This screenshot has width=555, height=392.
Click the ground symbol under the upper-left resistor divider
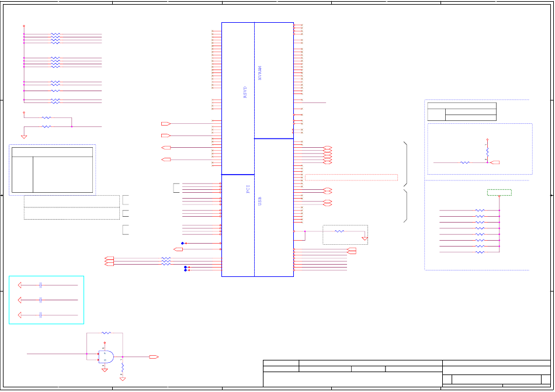(24, 137)
